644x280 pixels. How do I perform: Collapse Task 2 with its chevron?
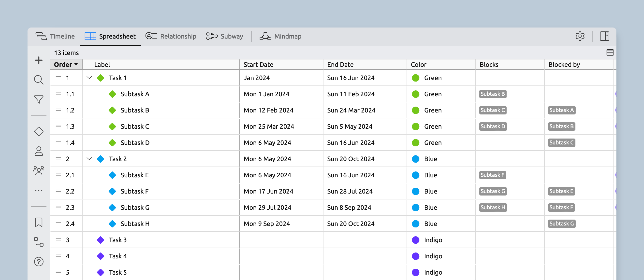point(89,159)
